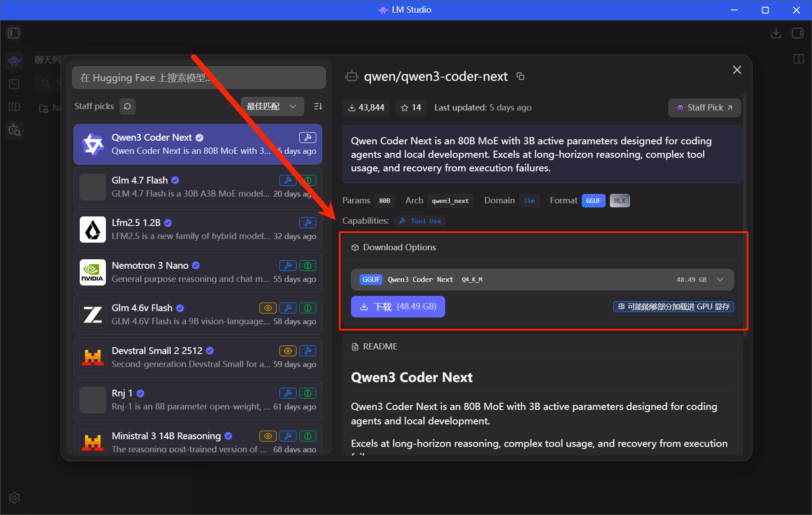Click the GPU 显存 compatibility badge
The height and width of the screenshot is (515, 812).
[674, 307]
